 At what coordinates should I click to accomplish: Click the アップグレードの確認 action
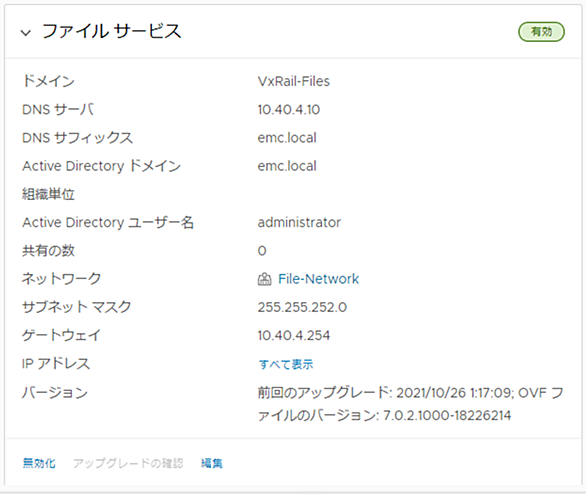pos(128,463)
